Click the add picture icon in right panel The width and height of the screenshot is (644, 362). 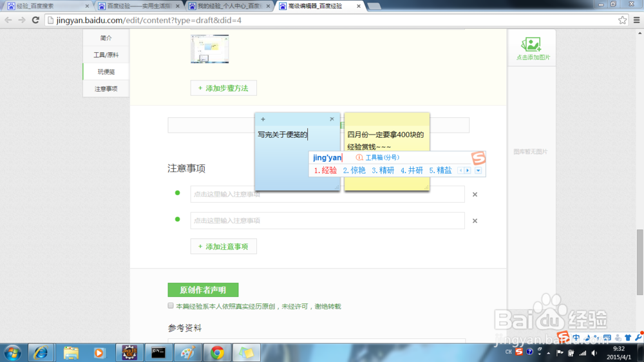(531, 44)
